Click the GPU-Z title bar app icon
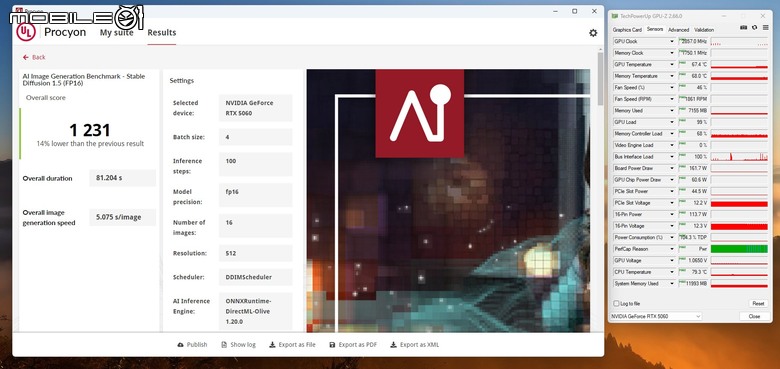This screenshot has width=780, height=369. coord(614,16)
